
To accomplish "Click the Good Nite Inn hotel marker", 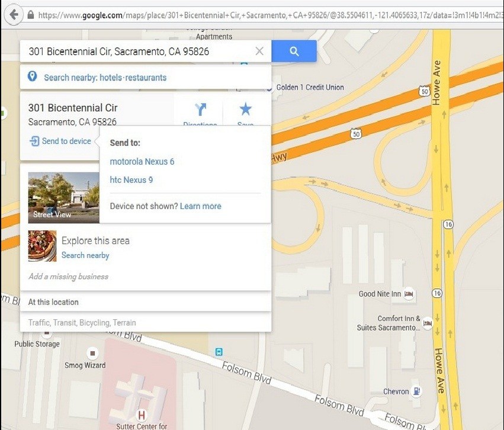I will point(409,293).
